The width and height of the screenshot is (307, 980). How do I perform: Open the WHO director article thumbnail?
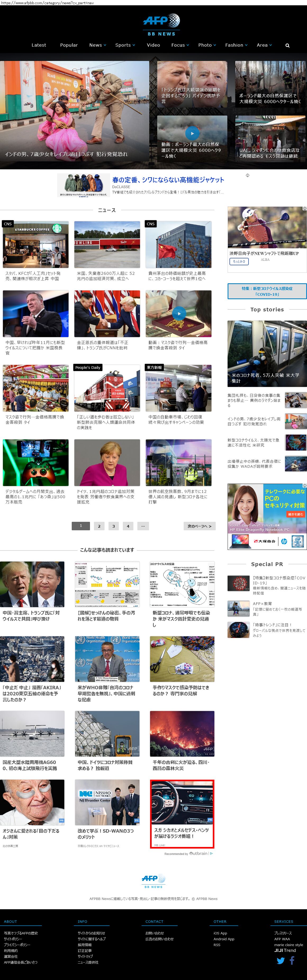pos(107,659)
